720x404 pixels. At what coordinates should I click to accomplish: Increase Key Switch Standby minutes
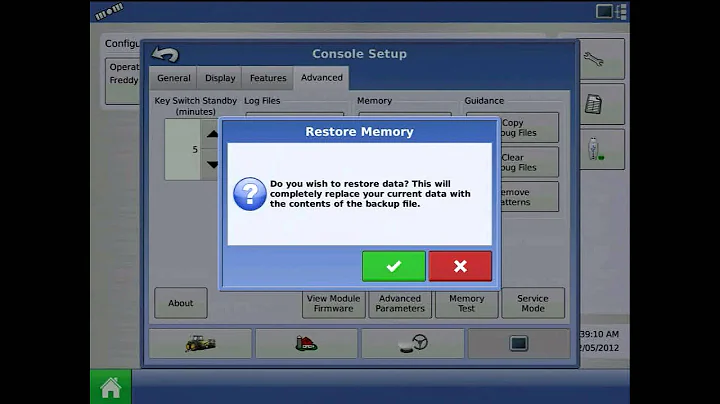212,134
